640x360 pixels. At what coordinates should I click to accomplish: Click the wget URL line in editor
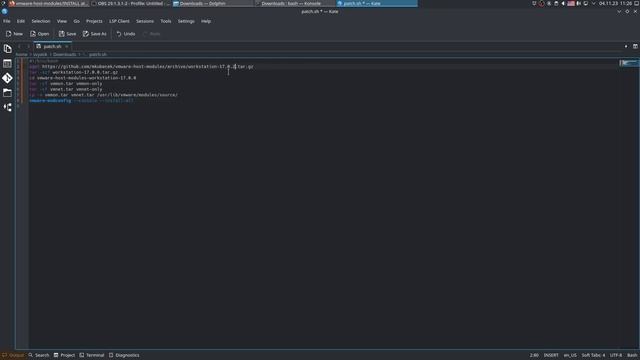tap(141, 67)
